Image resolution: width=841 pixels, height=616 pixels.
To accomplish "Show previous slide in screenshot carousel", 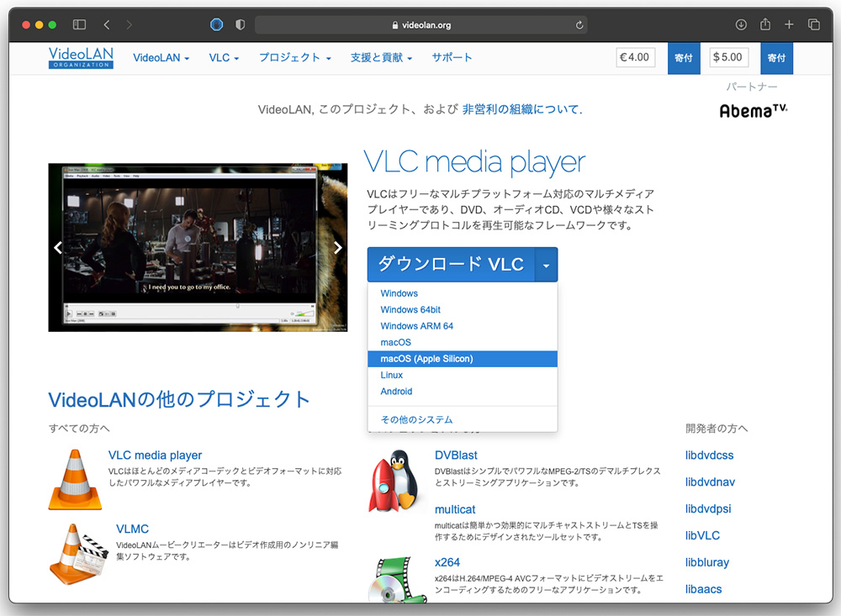I will (x=58, y=247).
